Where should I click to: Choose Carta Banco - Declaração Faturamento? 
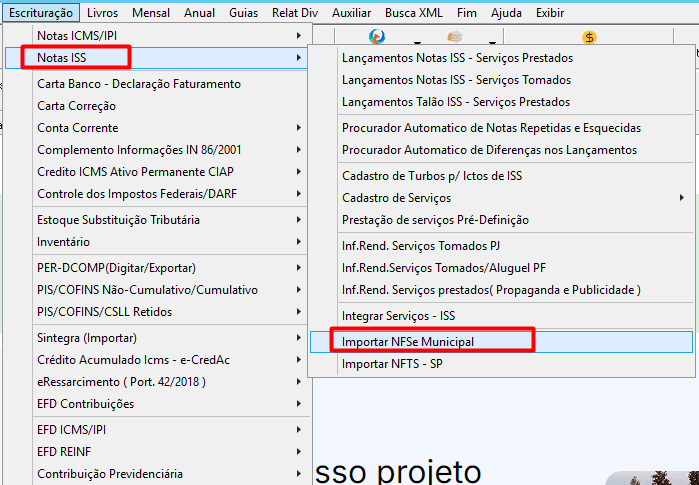(x=156, y=84)
